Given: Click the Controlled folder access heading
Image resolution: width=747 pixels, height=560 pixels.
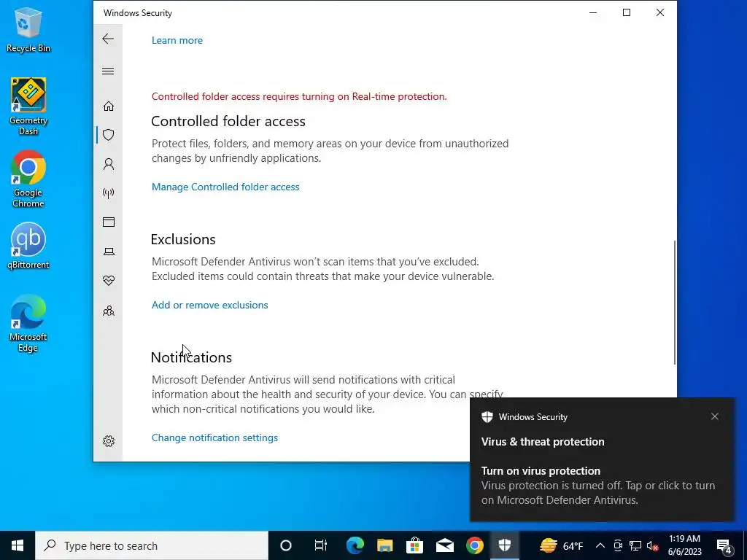Looking at the screenshot, I should tap(228, 122).
